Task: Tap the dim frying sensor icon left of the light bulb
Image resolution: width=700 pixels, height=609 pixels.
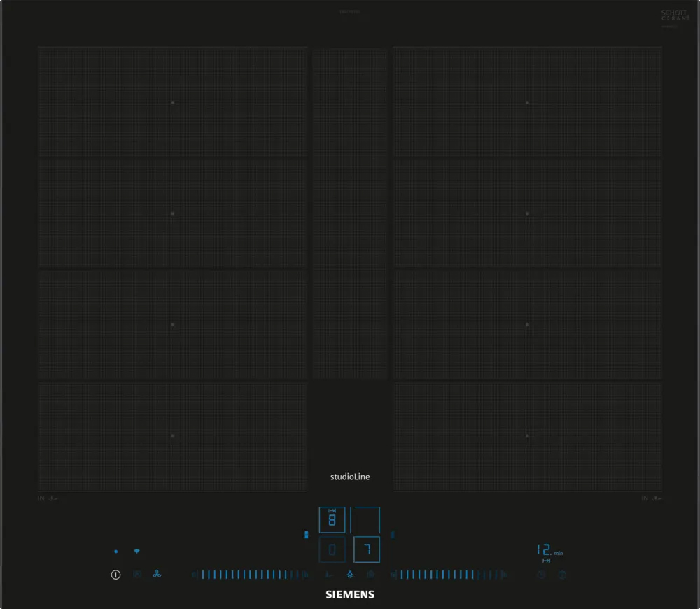Action: pos(328,575)
